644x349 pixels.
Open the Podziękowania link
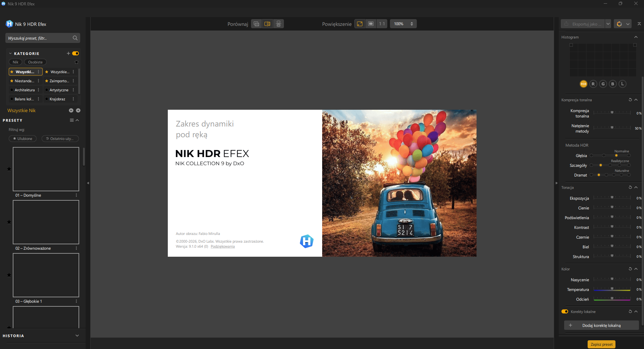click(x=223, y=246)
